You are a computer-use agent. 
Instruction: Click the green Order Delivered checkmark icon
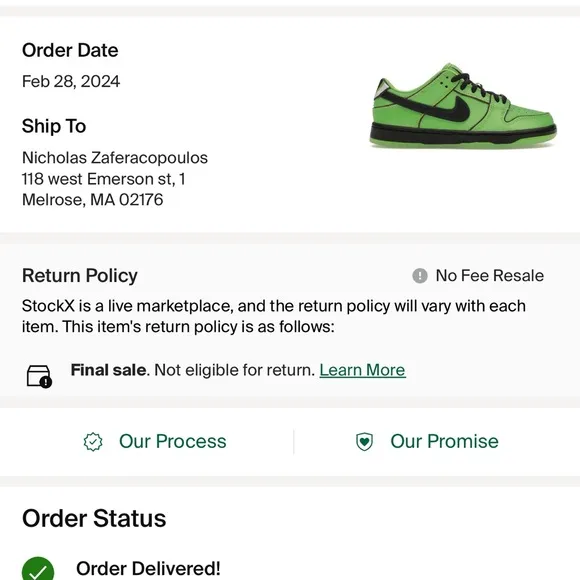pyautogui.click(x=38, y=568)
